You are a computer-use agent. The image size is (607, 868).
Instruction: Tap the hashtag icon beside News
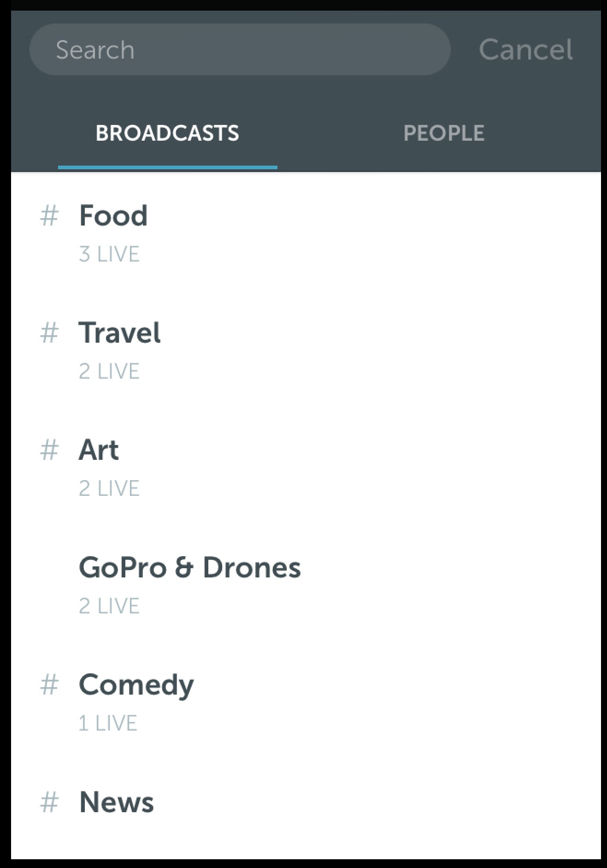tap(49, 802)
